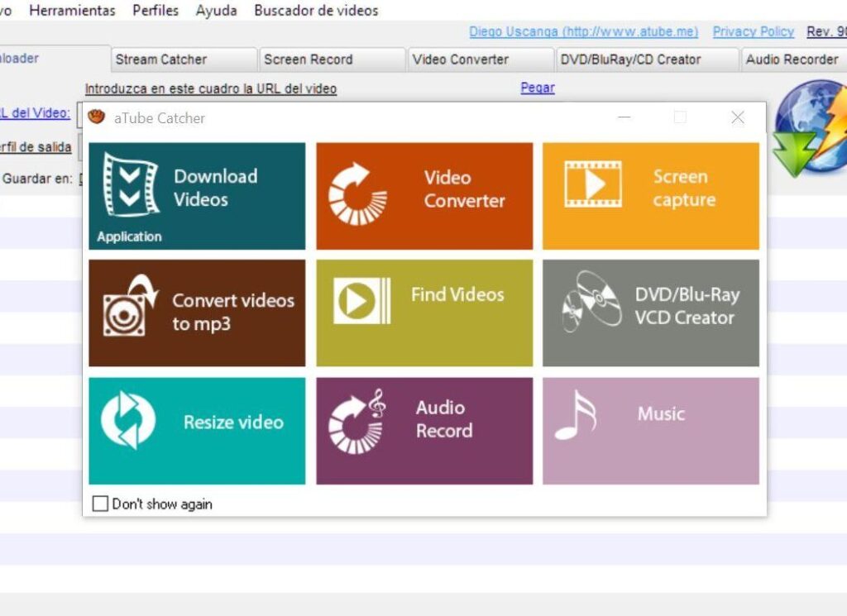Click the Screen capture film-frame icon
Screen dimensions: 847x616
593,184
